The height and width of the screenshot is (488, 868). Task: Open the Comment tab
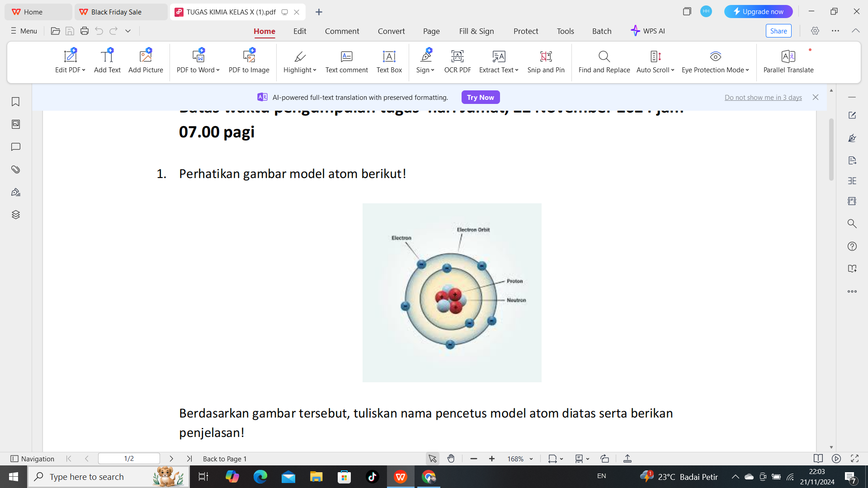(342, 31)
